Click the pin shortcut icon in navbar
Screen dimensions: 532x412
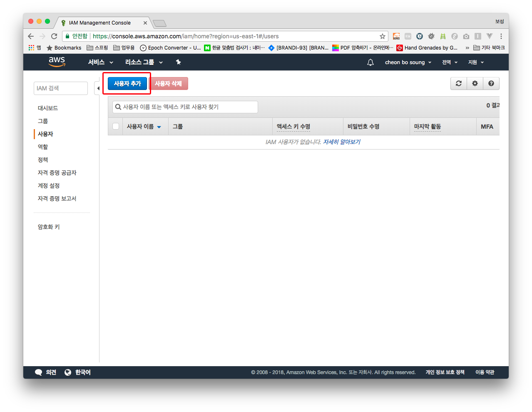tap(178, 62)
